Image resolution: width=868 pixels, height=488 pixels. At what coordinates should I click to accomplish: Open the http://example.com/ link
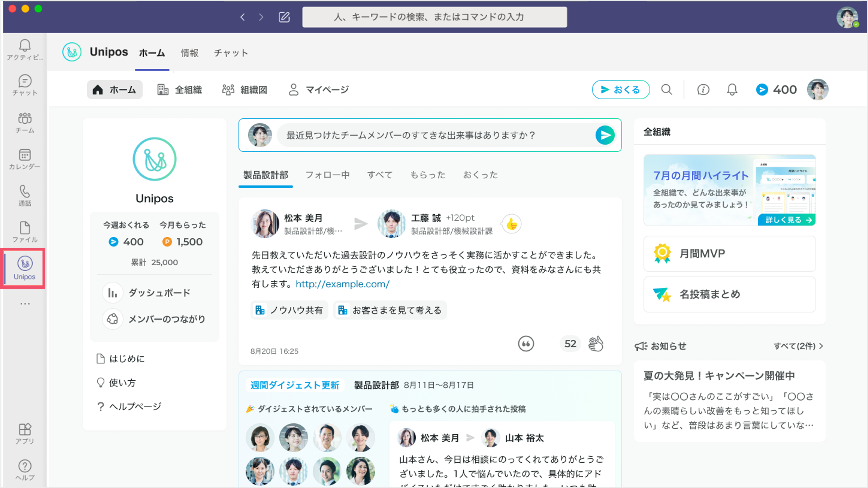342,284
